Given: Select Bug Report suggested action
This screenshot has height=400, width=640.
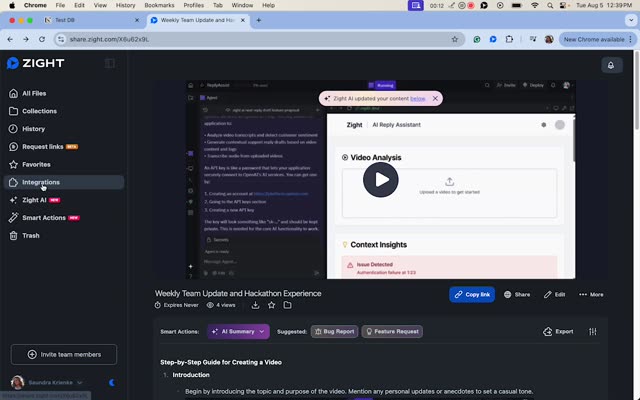Looking at the screenshot, I should [334, 331].
